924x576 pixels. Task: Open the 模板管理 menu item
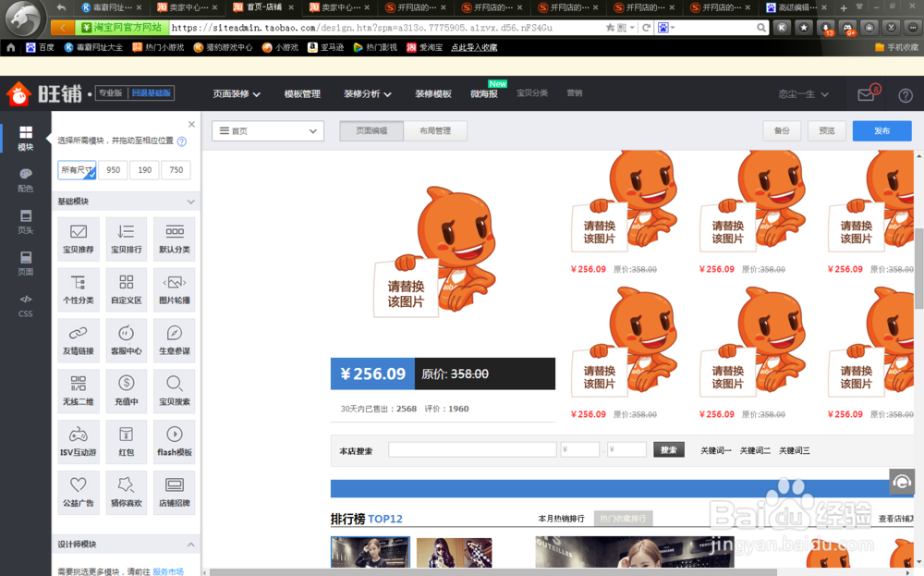click(302, 93)
